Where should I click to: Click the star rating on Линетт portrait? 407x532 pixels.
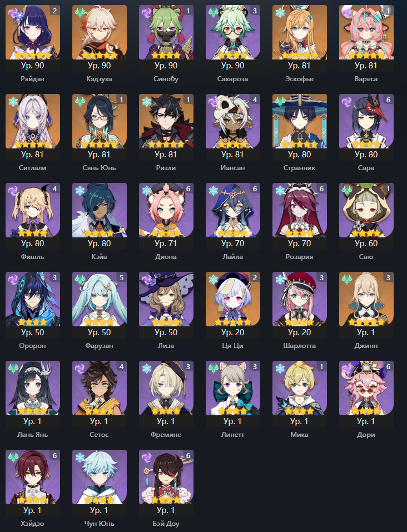pyautogui.click(x=232, y=411)
